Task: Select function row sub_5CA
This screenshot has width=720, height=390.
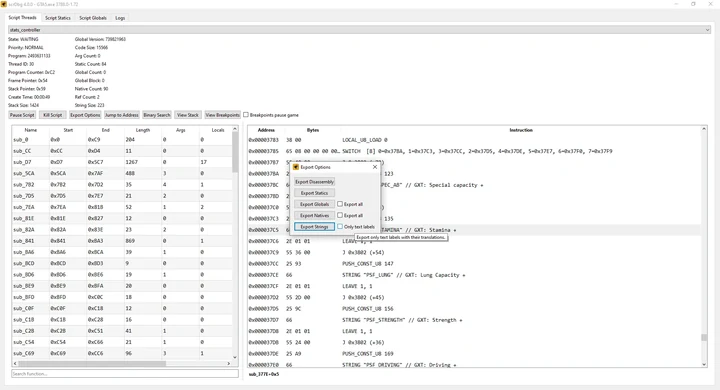Action: 122,173
